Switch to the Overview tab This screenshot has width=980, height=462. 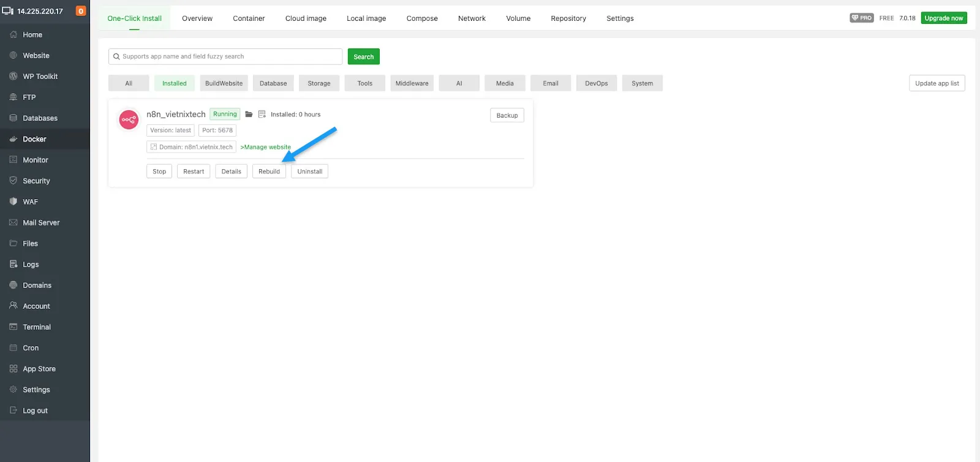click(197, 18)
